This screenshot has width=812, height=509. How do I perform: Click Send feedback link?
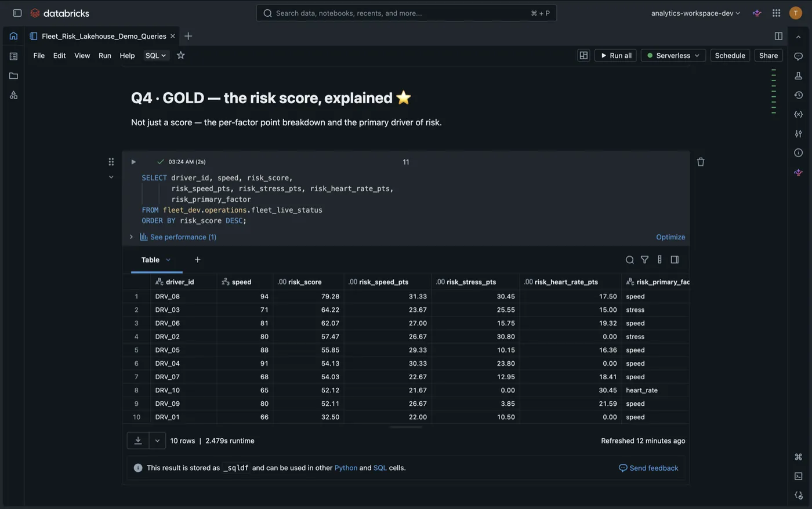pos(648,468)
